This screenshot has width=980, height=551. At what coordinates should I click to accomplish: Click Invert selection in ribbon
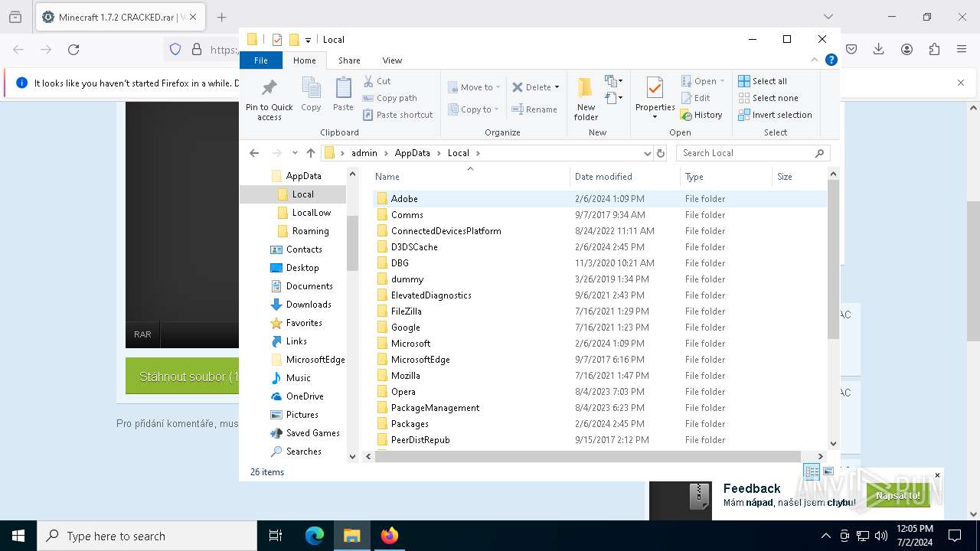click(x=775, y=115)
